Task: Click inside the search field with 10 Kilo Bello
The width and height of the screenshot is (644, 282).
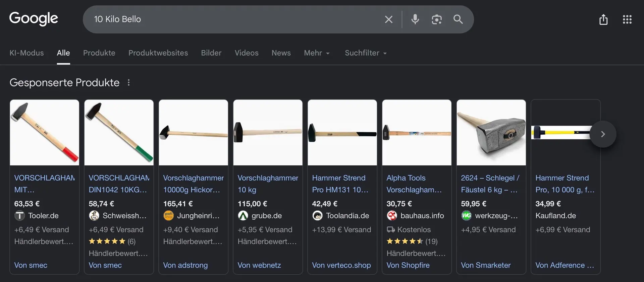Action: (235, 19)
